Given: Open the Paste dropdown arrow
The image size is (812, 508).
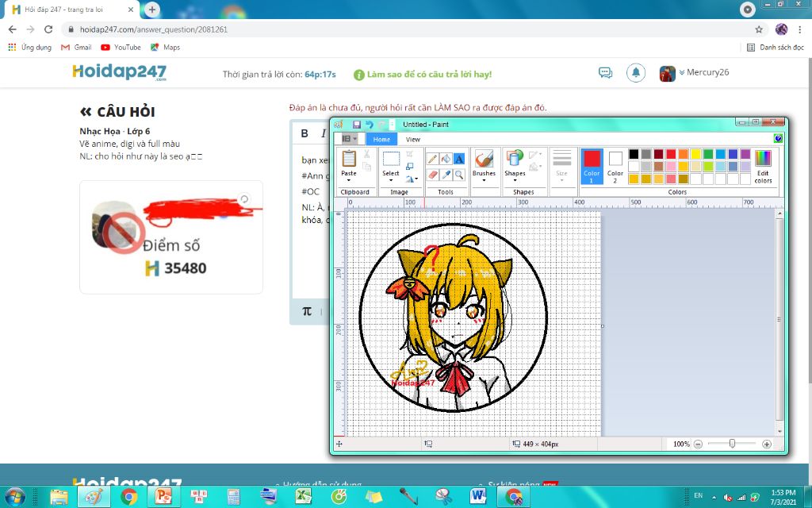Looking at the screenshot, I should (349, 180).
